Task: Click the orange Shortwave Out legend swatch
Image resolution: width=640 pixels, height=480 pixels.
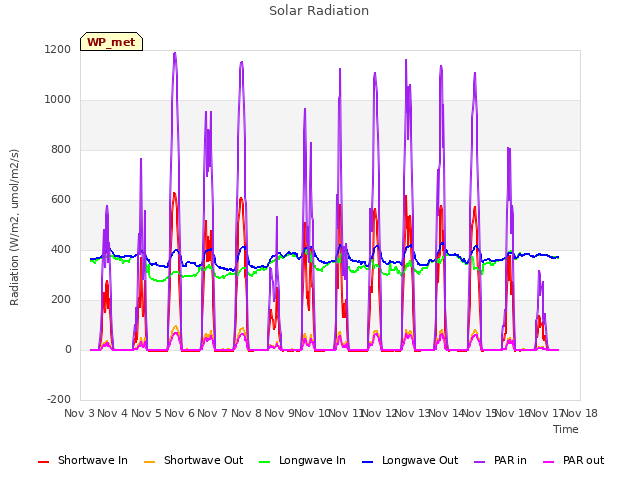Action: tap(149, 462)
